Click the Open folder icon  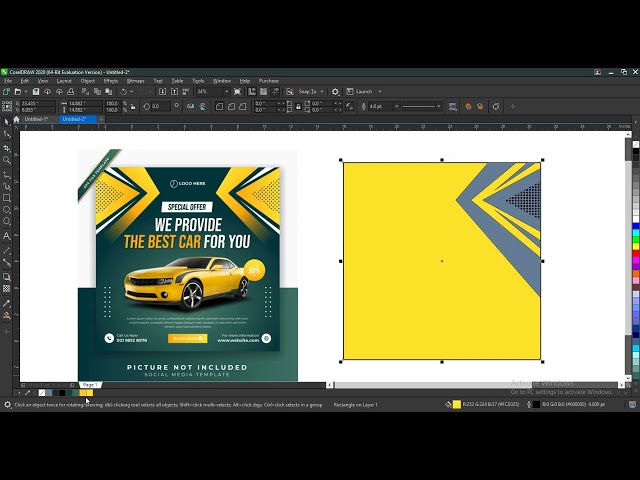point(18,91)
